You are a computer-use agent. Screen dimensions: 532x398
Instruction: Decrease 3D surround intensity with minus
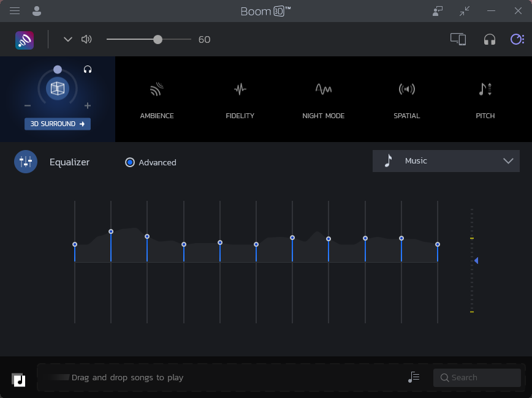[x=28, y=106]
